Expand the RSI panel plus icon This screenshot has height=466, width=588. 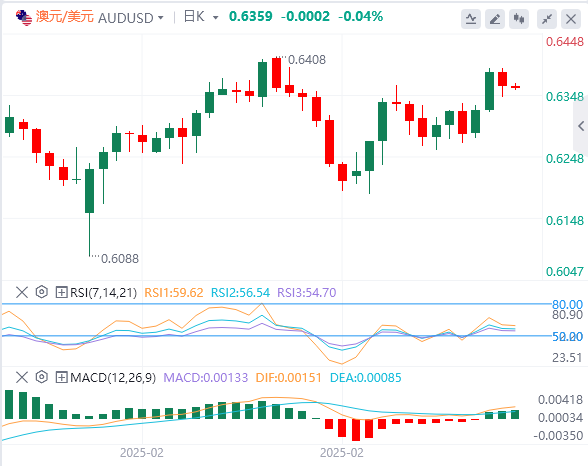(x=61, y=292)
